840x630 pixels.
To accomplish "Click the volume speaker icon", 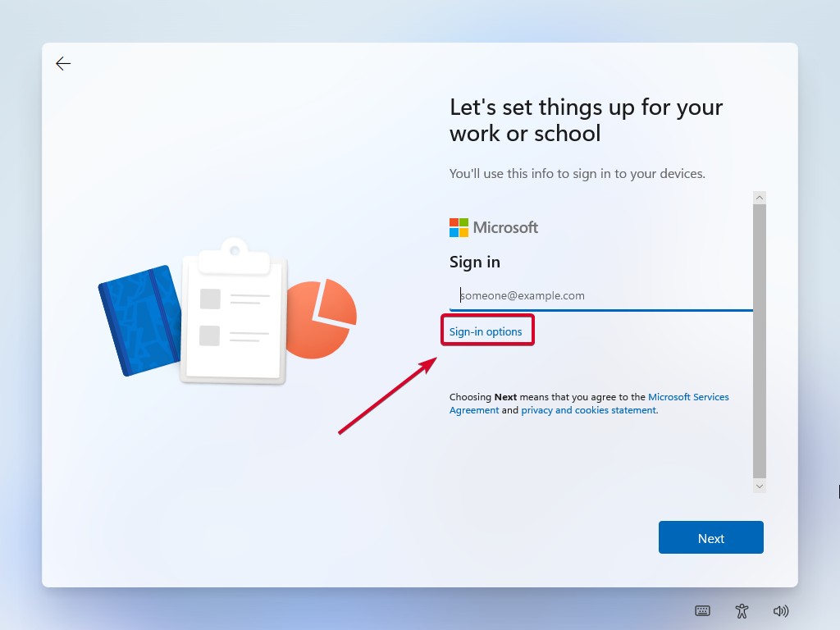I will tap(781, 610).
